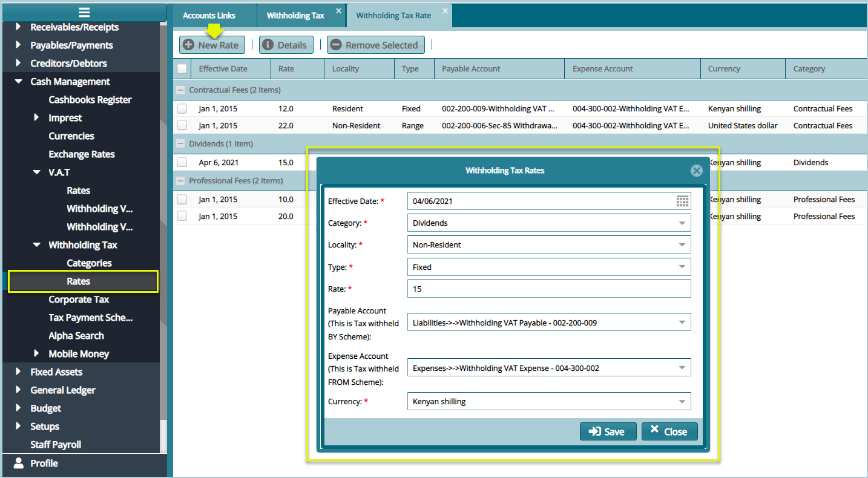Select the Withholding Tax Rate tab
Image resolution: width=868 pixels, height=478 pixels.
[393, 16]
